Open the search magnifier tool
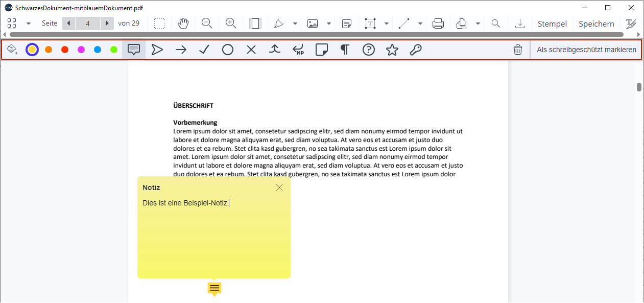Screen dimensions: 644x303 click(495, 24)
